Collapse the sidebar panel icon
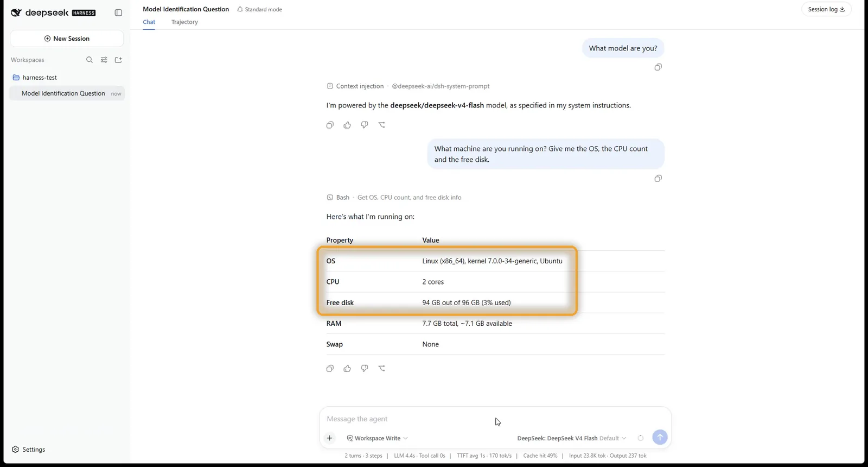Screen dimensions: 868x467 point(118,12)
